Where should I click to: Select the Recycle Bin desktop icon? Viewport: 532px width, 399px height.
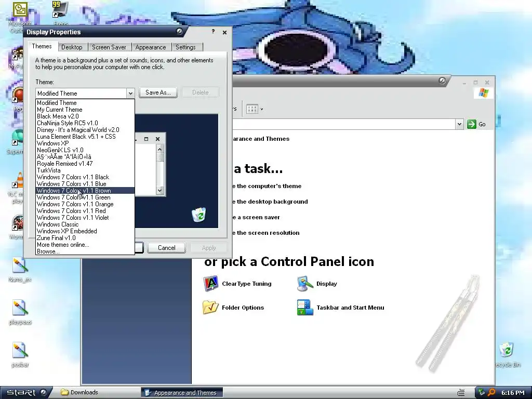pyautogui.click(x=506, y=350)
